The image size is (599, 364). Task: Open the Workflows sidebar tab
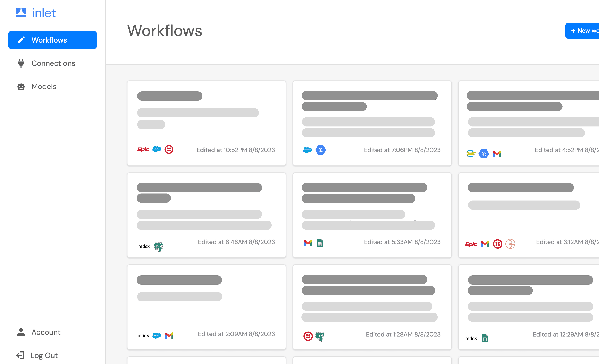click(x=52, y=40)
